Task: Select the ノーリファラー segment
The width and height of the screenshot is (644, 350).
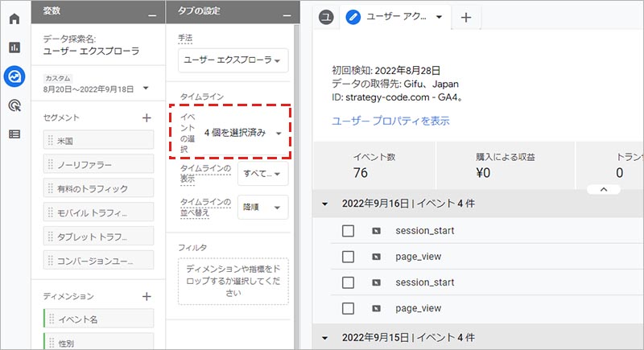Action: click(98, 164)
